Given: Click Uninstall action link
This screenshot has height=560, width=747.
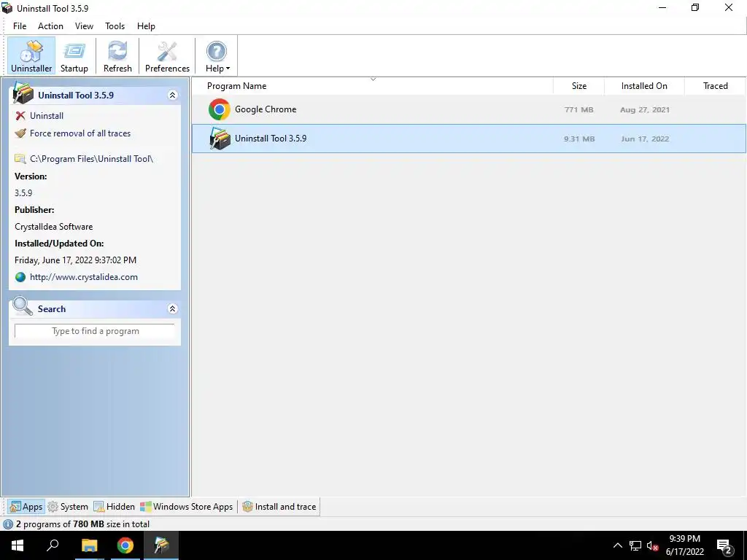Looking at the screenshot, I should (x=46, y=116).
